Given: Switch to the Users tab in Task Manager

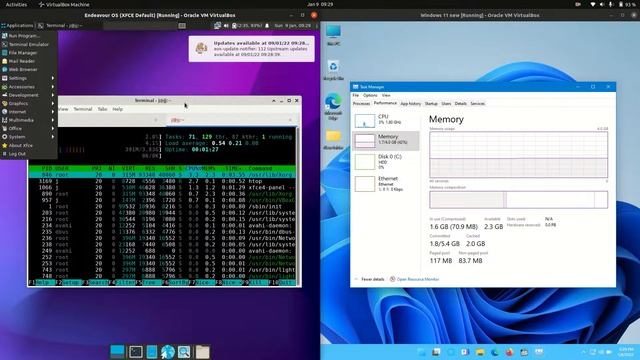Looking at the screenshot, I should point(446,104).
